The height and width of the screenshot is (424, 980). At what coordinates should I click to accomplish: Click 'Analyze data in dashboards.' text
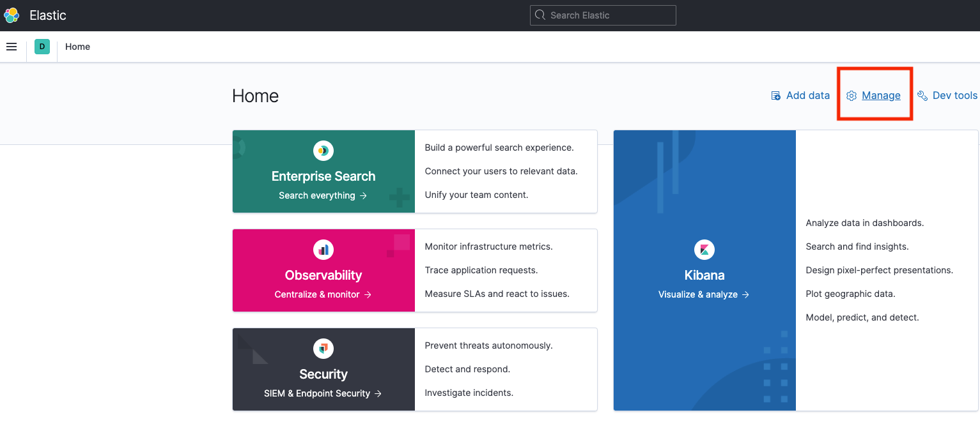(865, 223)
